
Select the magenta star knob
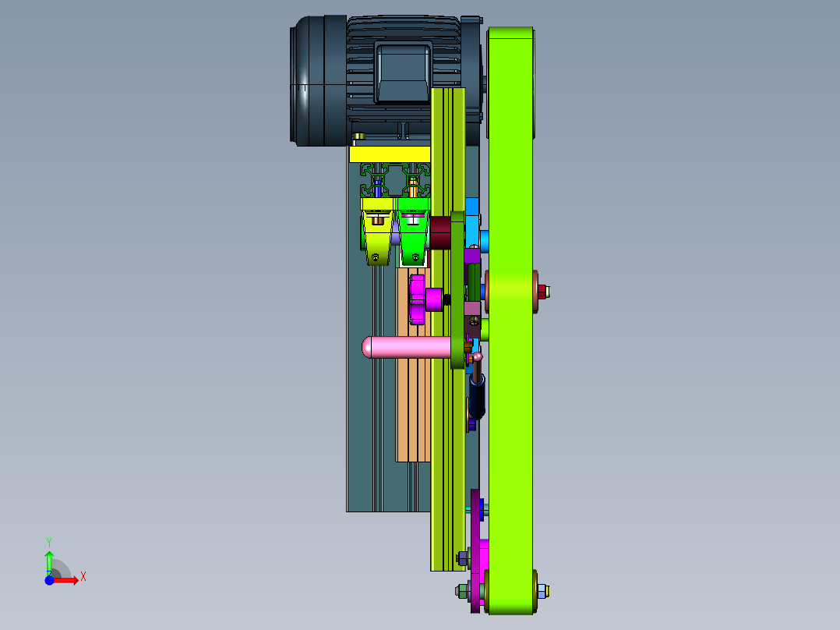click(x=418, y=299)
